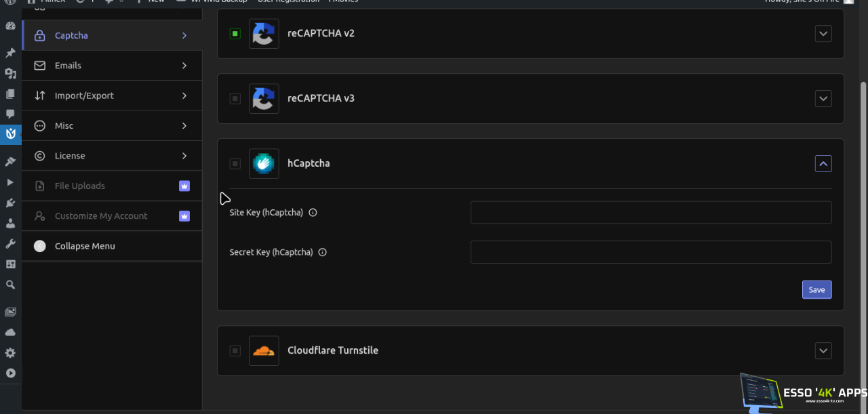The height and width of the screenshot is (414, 868).
Task: Click the Save button for hCaptcha
Action: [816, 289]
